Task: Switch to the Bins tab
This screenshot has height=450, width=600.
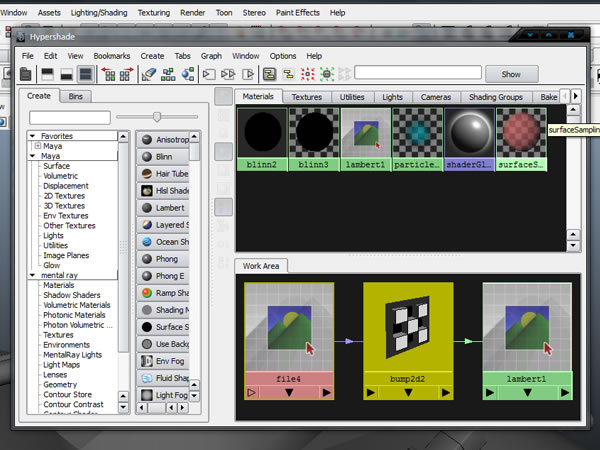Action: coord(76,96)
